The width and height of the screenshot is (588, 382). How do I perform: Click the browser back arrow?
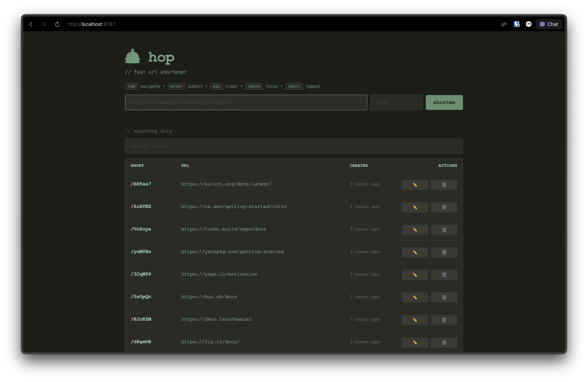[31, 24]
